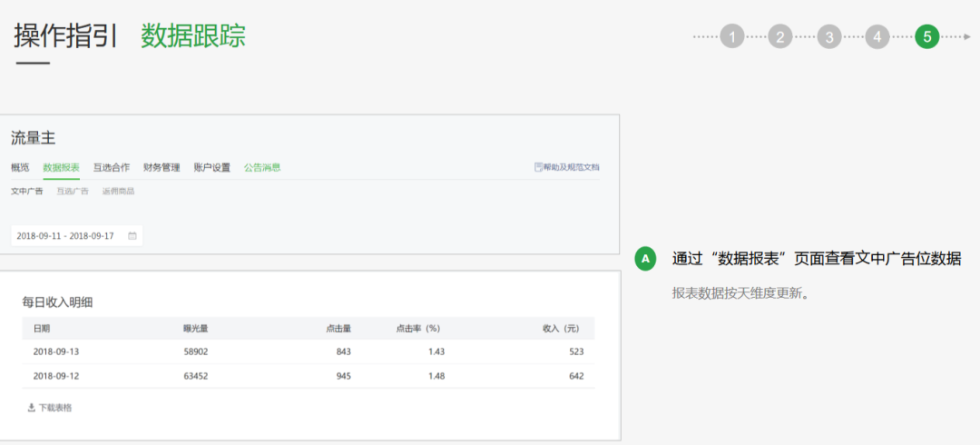Select the 文中广告 sub-tab
980x445 pixels.
[x=27, y=191]
